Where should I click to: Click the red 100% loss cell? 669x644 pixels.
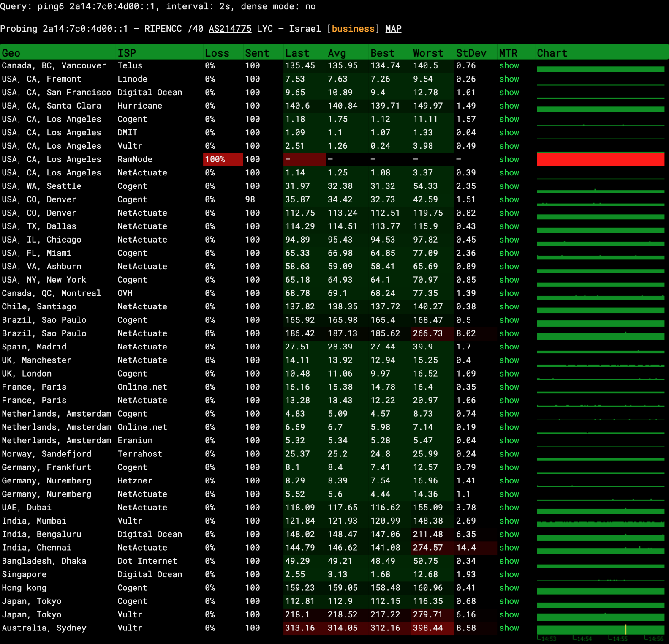(x=223, y=159)
